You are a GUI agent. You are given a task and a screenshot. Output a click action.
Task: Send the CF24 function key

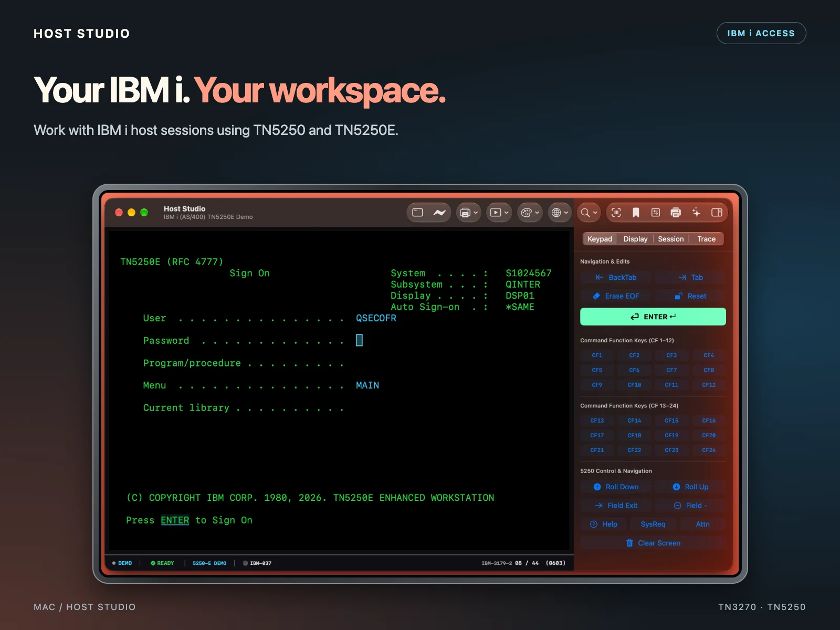click(709, 450)
